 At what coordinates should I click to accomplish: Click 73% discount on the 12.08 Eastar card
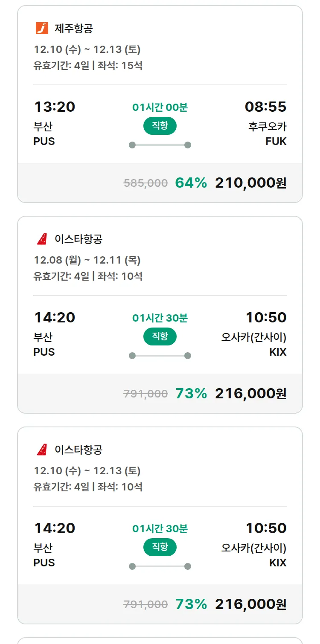(191, 394)
